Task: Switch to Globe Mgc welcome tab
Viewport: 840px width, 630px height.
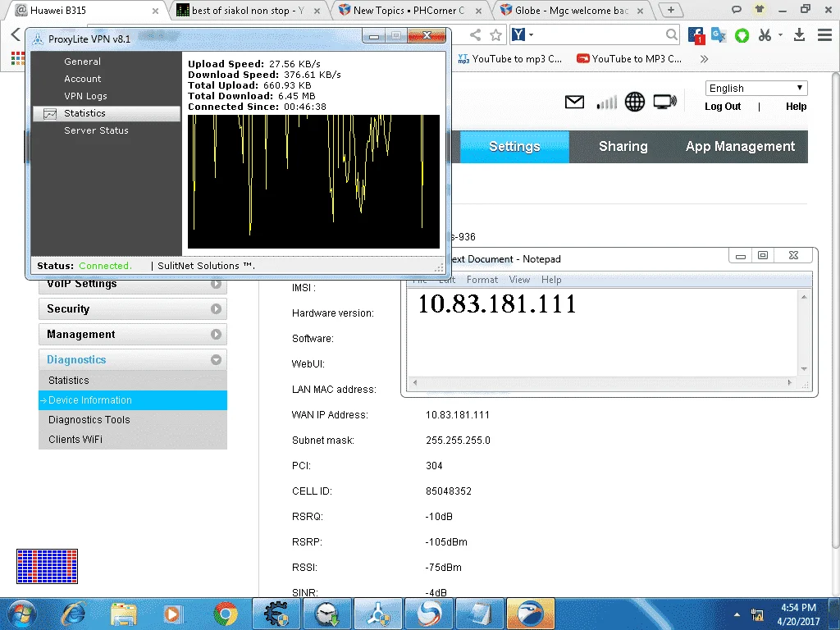Action: click(571, 10)
